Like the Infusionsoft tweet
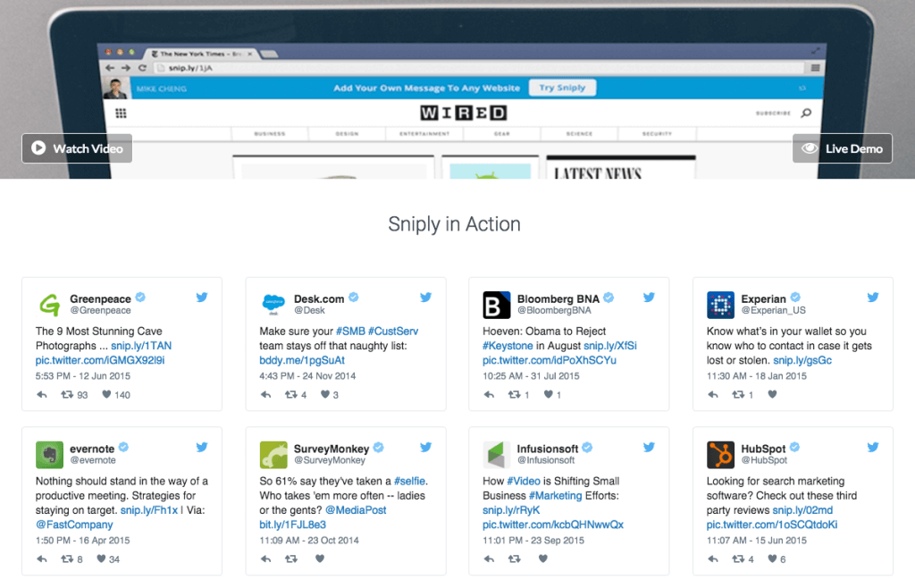 [x=542, y=559]
